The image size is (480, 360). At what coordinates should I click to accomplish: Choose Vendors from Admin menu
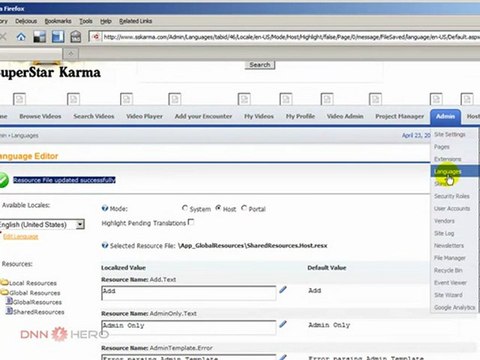click(444, 221)
